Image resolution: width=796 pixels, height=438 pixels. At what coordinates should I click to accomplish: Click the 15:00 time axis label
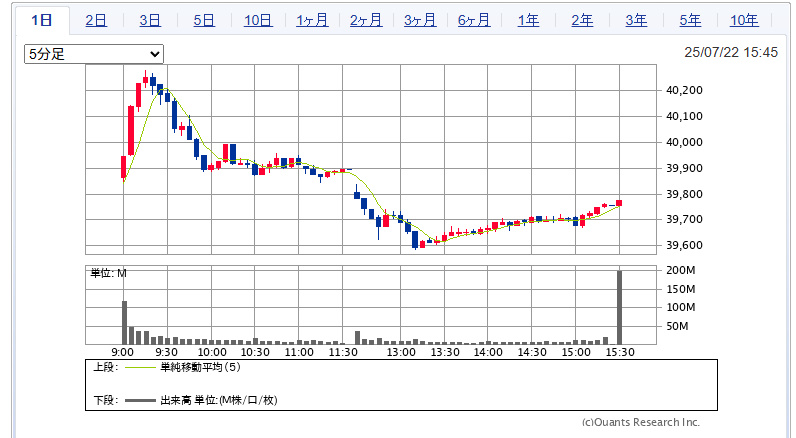576,352
